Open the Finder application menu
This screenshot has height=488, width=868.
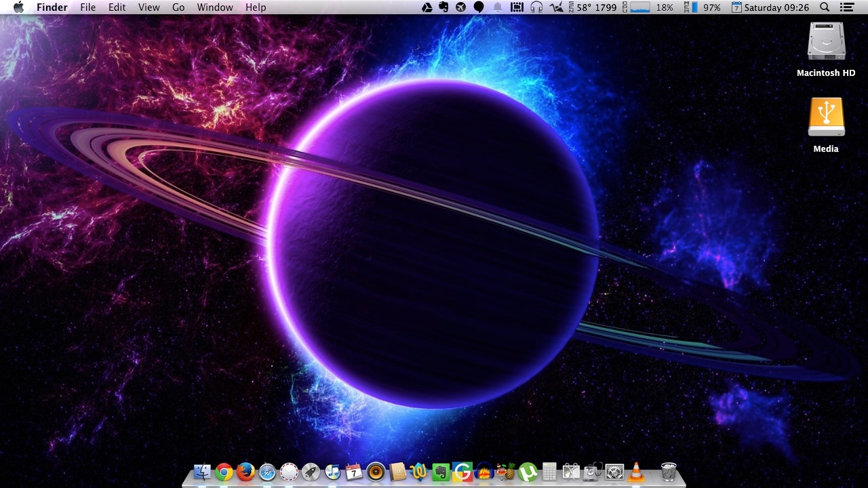(52, 7)
